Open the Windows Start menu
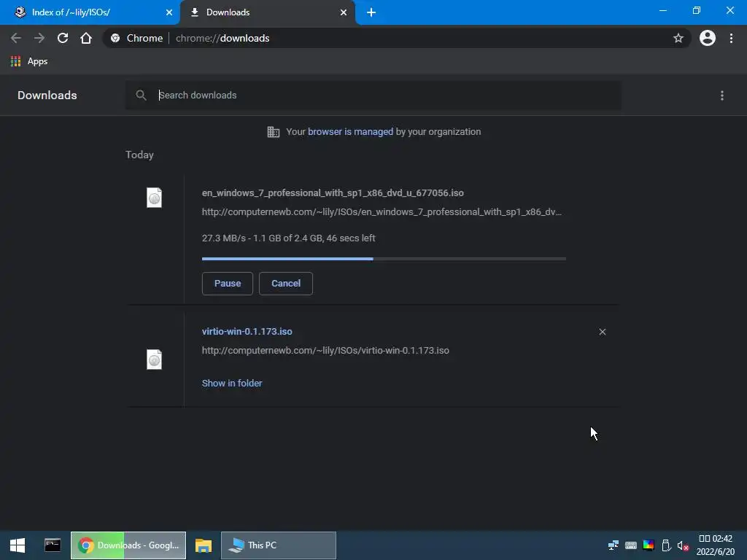The image size is (747, 560). pyautogui.click(x=18, y=545)
